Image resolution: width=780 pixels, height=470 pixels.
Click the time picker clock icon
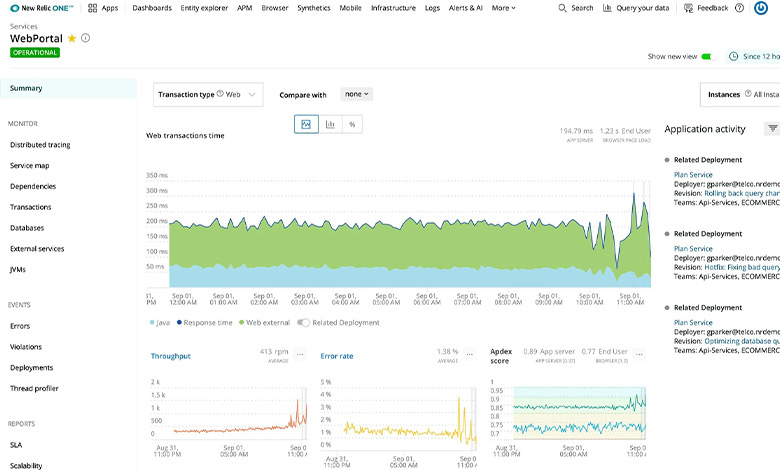[x=733, y=57]
